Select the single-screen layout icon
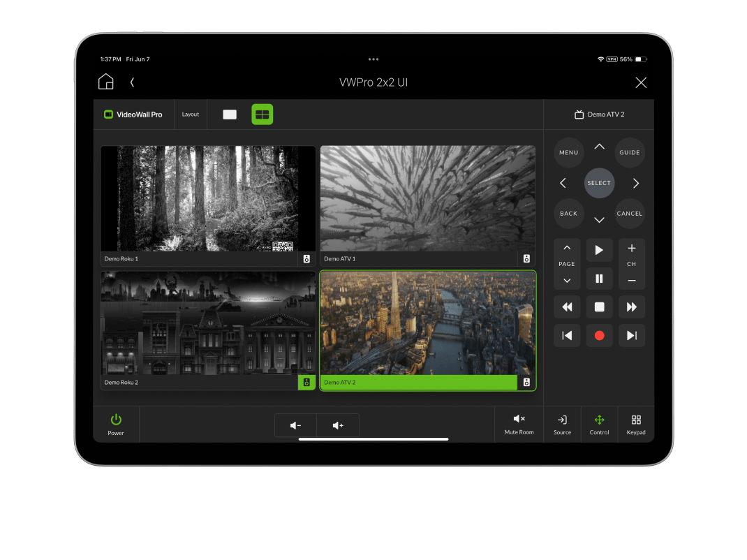 230,115
